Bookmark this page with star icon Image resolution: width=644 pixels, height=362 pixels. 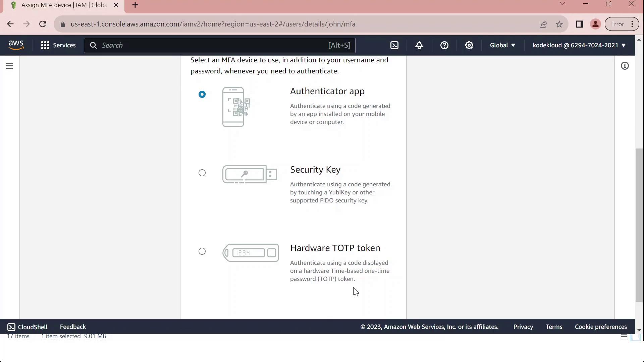[x=559, y=24]
